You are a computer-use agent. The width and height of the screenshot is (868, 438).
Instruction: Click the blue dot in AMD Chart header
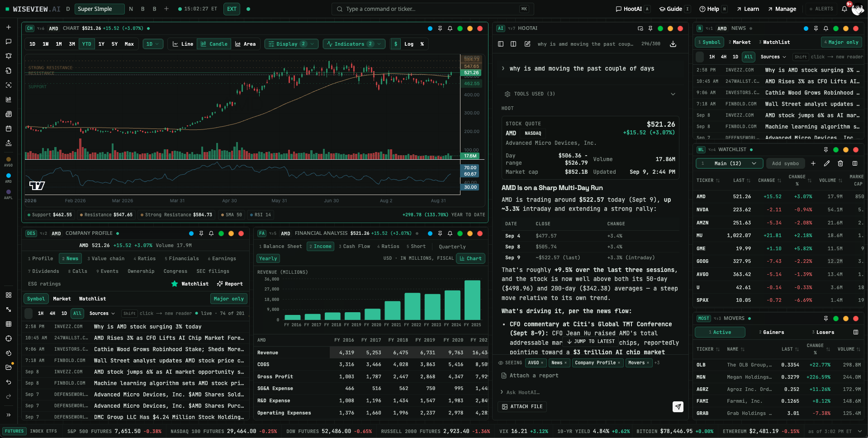[x=430, y=29]
